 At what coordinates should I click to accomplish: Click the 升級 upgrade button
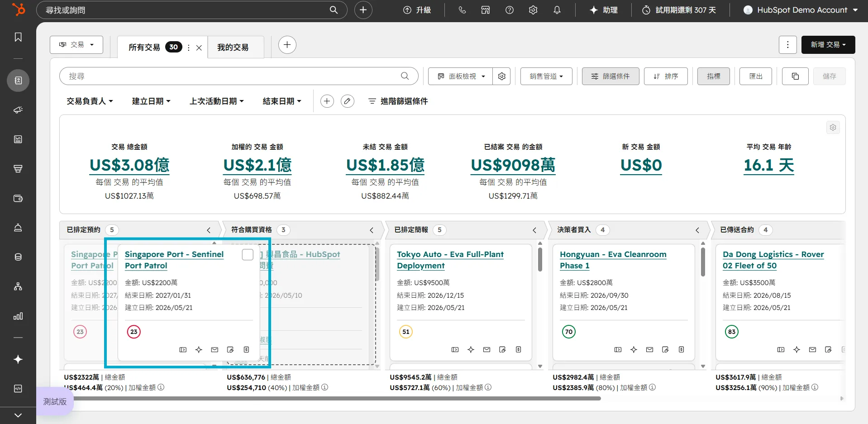[x=417, y=10]
